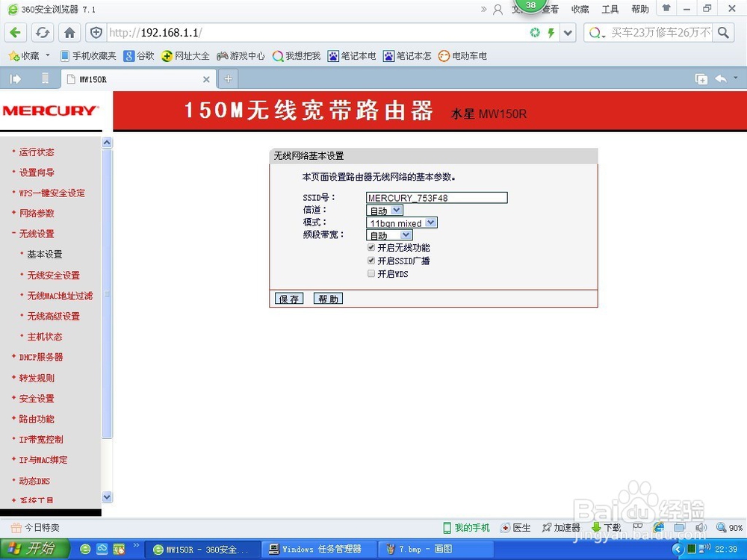Click the lightning speed mode icon
Image resolution: width=747 pixels, height=560 pixels.
pos(551,32)
